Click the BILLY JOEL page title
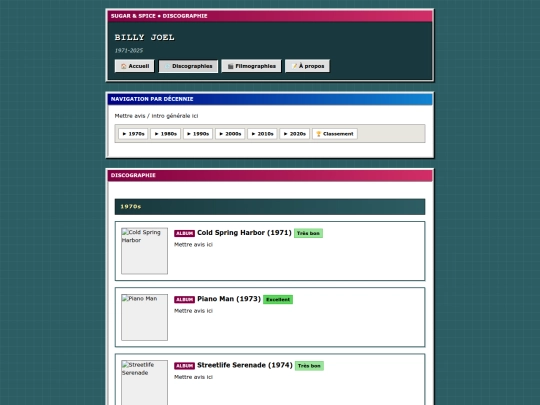 pos(144,37)
